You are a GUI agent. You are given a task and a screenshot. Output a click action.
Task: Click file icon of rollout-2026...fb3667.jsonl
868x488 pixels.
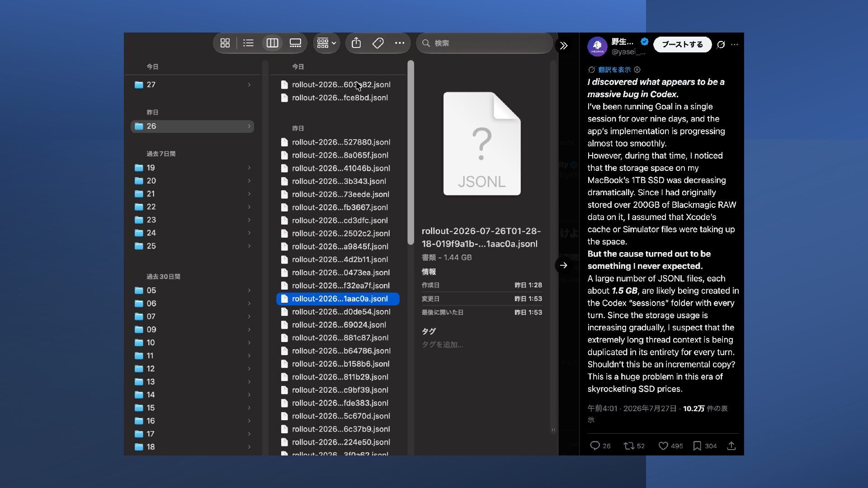(284, 207)
